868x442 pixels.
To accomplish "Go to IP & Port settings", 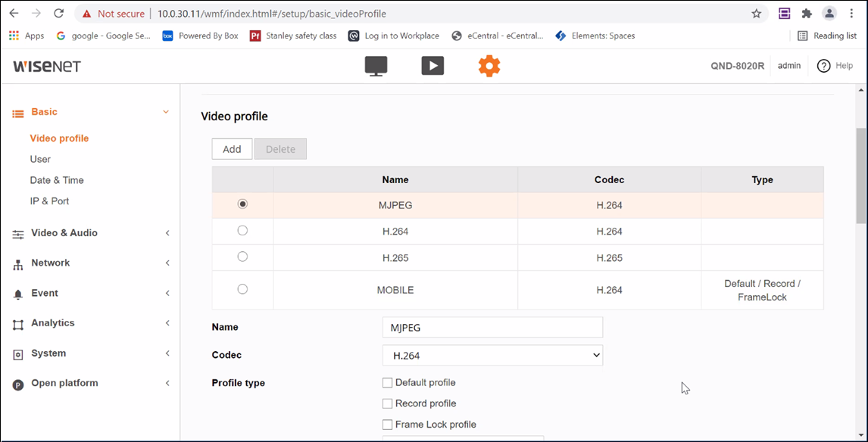I will tap(49, 201).
